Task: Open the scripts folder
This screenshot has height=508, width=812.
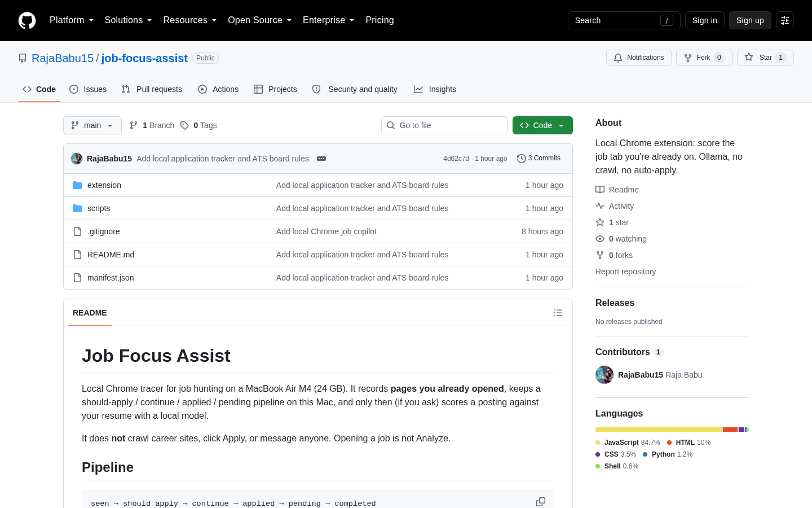Action: click(99, 208)
